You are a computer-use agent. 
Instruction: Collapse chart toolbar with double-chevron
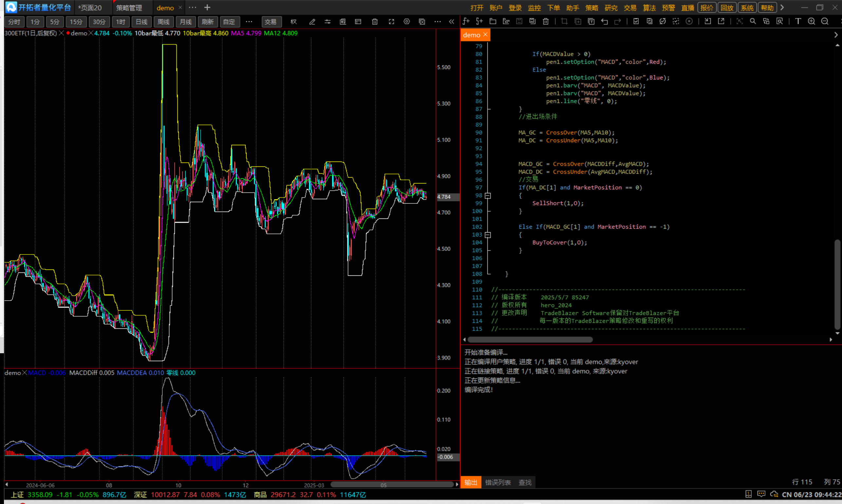coord(451,22)
